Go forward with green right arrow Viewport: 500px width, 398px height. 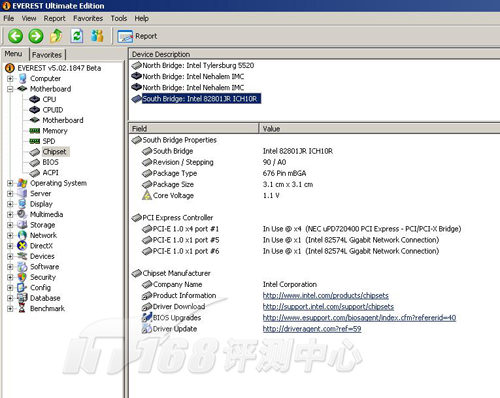[x=36, y=36]
